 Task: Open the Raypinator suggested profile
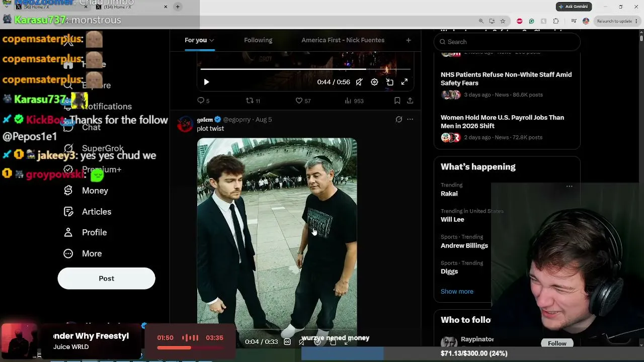[x=477, y=339]
